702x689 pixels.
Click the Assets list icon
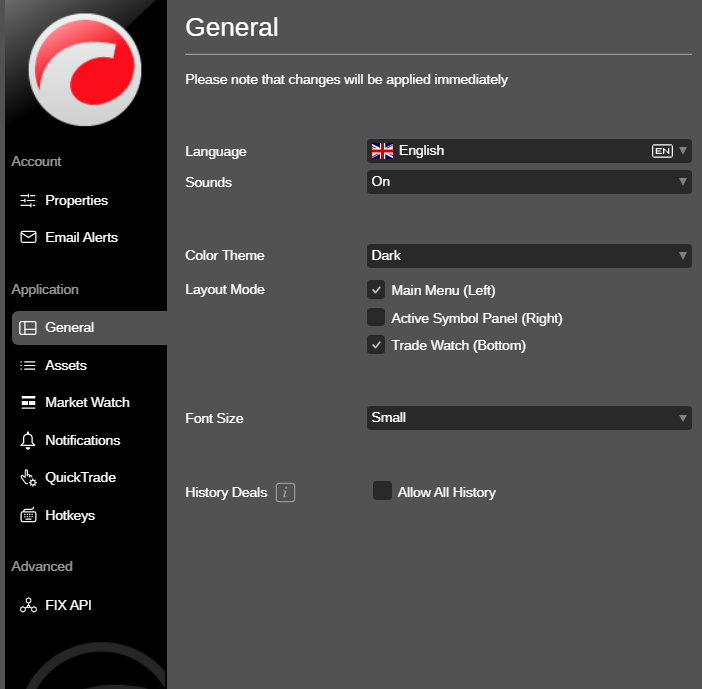tap(28, 365)
